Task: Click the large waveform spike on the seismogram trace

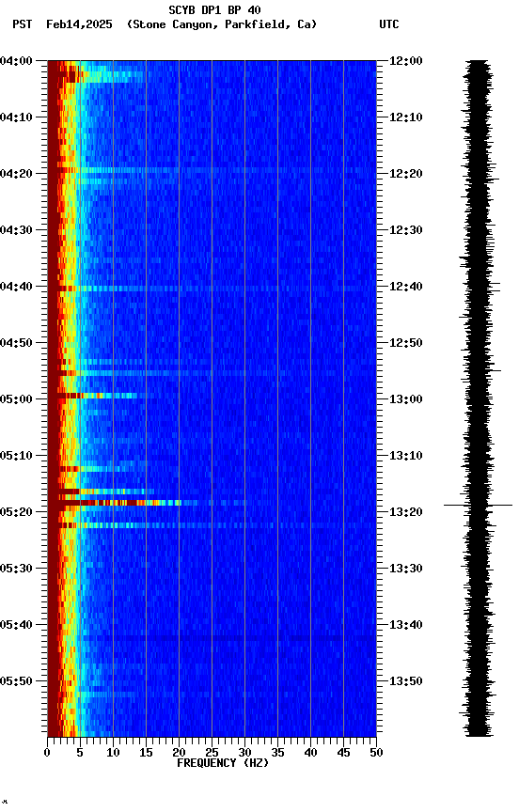Action: (x=478, y=505)
